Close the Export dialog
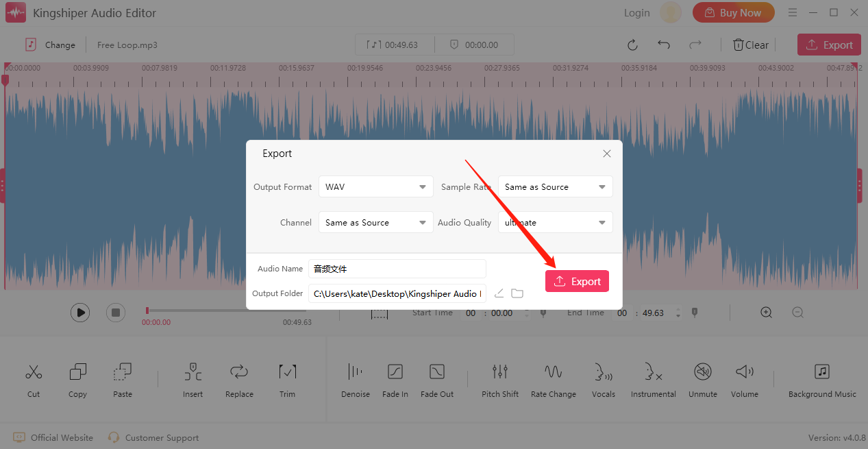Image resolution: width=868 pixels, height=449 pixels. (x=607, y=154)
